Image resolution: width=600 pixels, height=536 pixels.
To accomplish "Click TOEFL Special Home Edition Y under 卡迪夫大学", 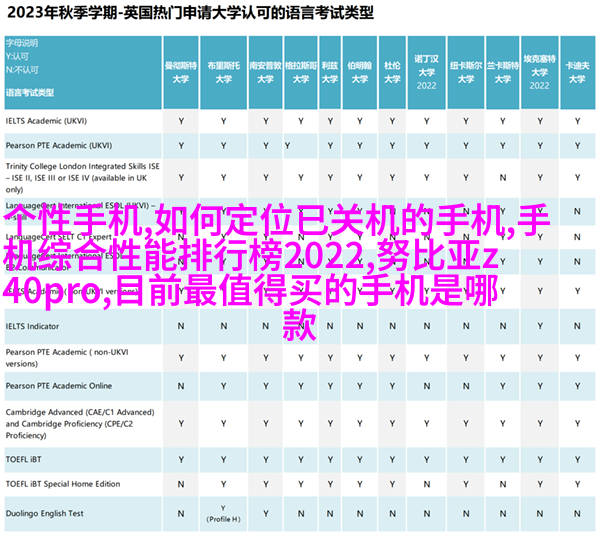I will 577,484.
